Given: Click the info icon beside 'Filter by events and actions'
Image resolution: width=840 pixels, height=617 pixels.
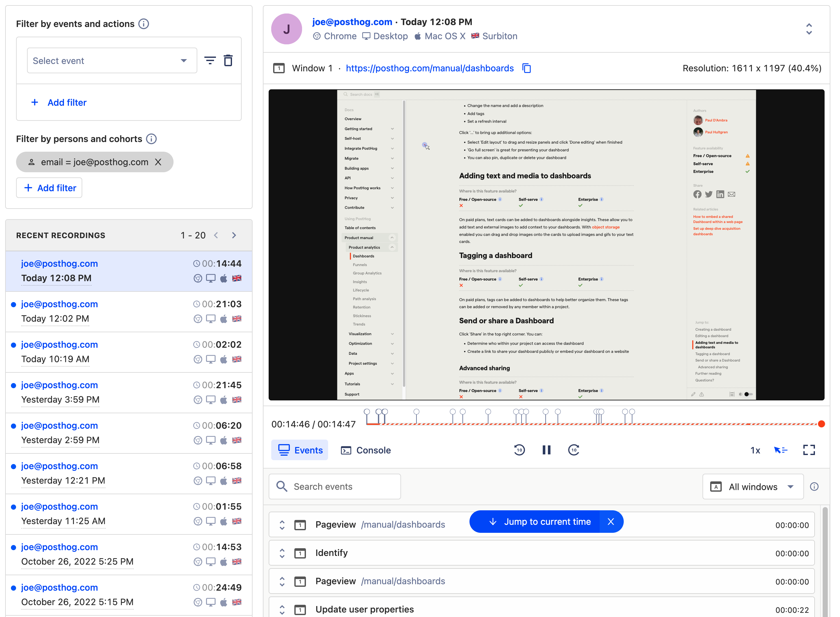Looking at the screenshot, I should click(144, 23).
